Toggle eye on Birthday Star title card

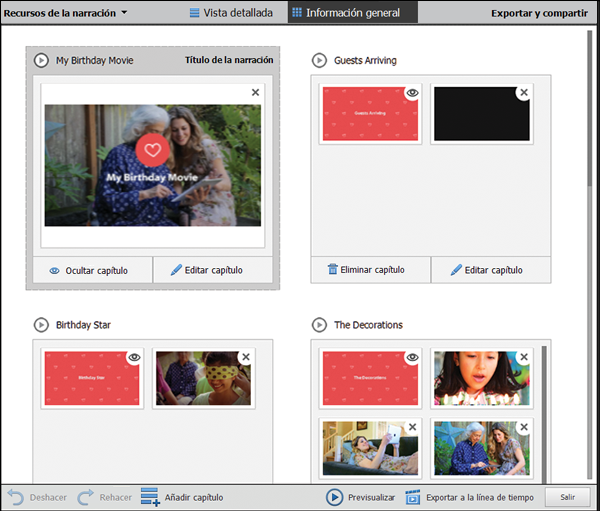pos(134,356)
